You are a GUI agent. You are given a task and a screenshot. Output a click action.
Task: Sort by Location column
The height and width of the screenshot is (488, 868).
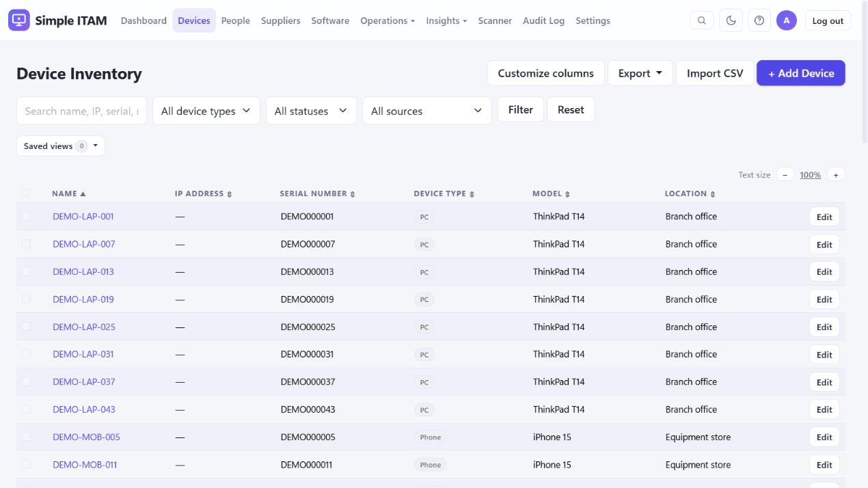point(690,194)
